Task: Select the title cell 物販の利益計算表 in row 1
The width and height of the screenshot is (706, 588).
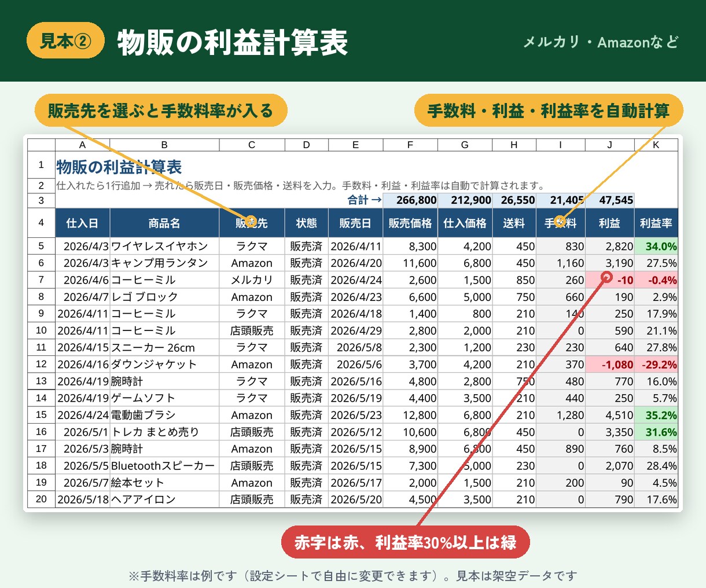Action: point(119,167)
